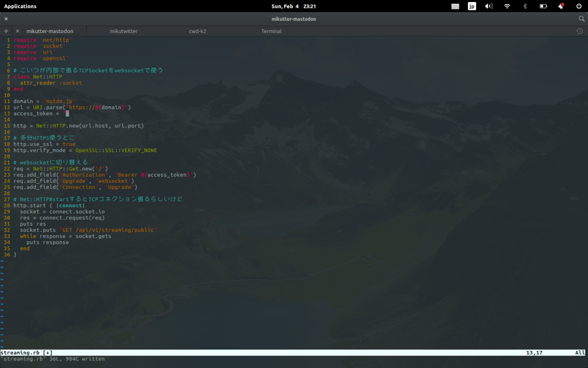Image resolution: width=588 pixels, height=368 pixels.
Task: Add a new terminal tab with plus icon
Action: tap(6, 31)
